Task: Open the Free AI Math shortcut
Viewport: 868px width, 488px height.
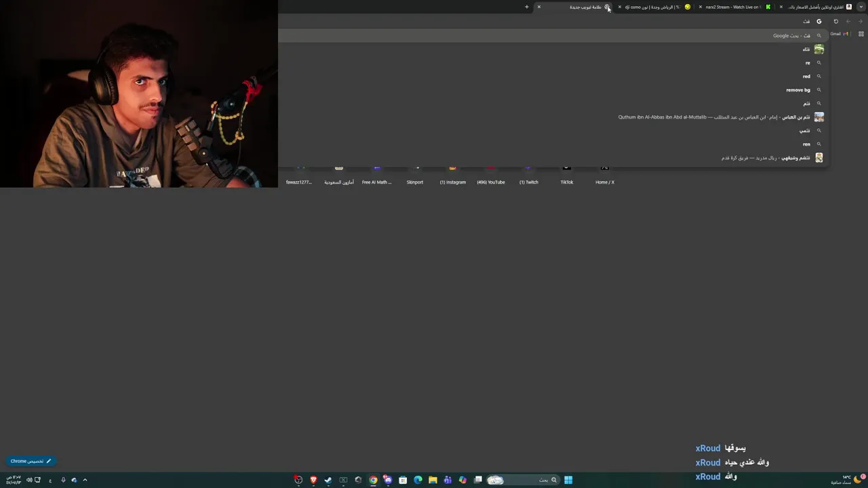Action: coord(377,176)
